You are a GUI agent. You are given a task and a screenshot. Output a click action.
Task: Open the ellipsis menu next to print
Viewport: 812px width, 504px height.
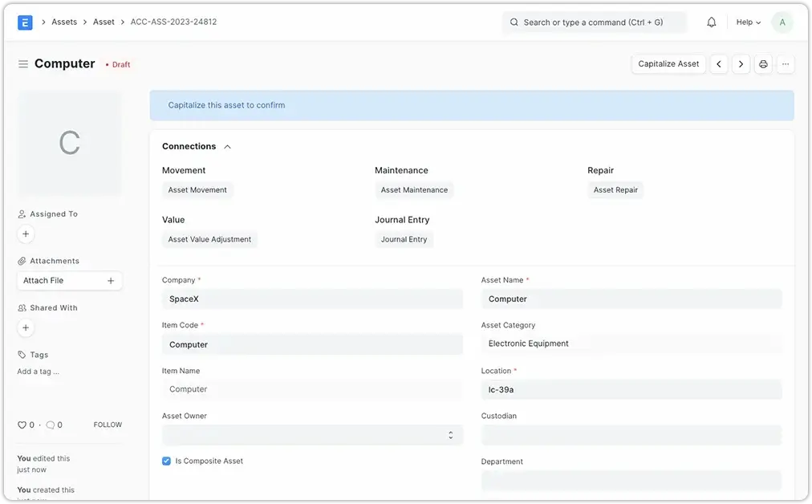point(785,63)
